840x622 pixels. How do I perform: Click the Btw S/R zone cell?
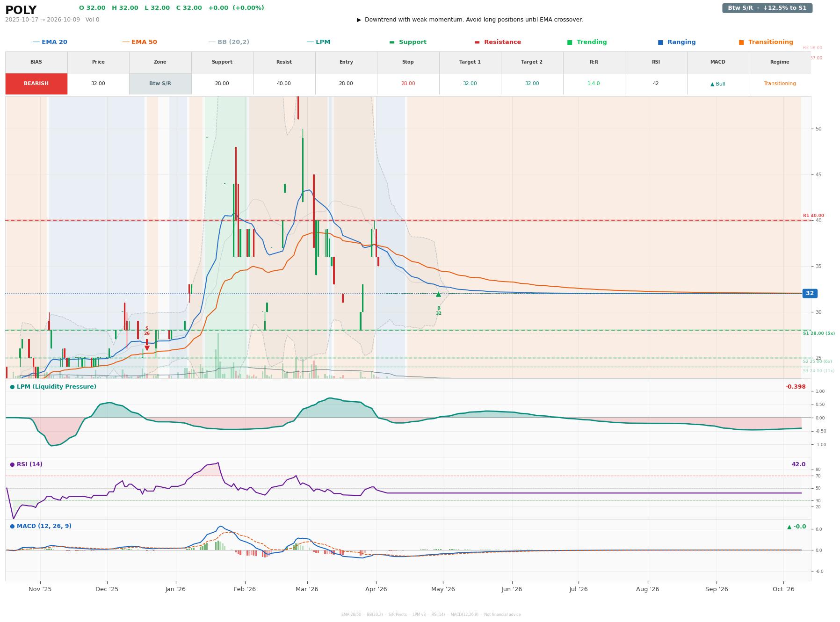click(160, 84)
